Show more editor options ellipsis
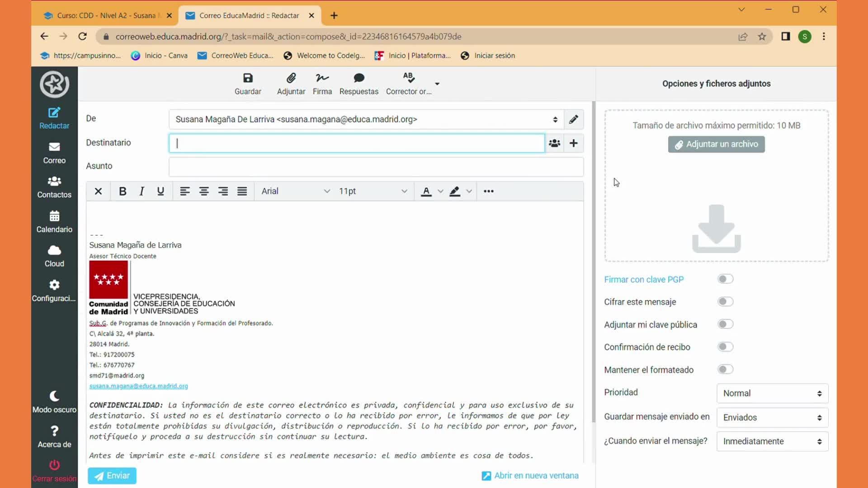 point(488,191)
